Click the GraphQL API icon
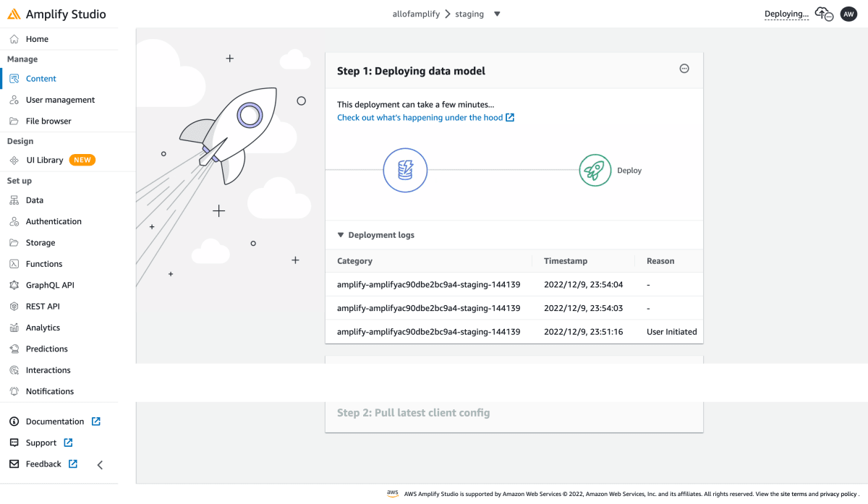This screenshot has height=504, width=868. coord(14,286)
